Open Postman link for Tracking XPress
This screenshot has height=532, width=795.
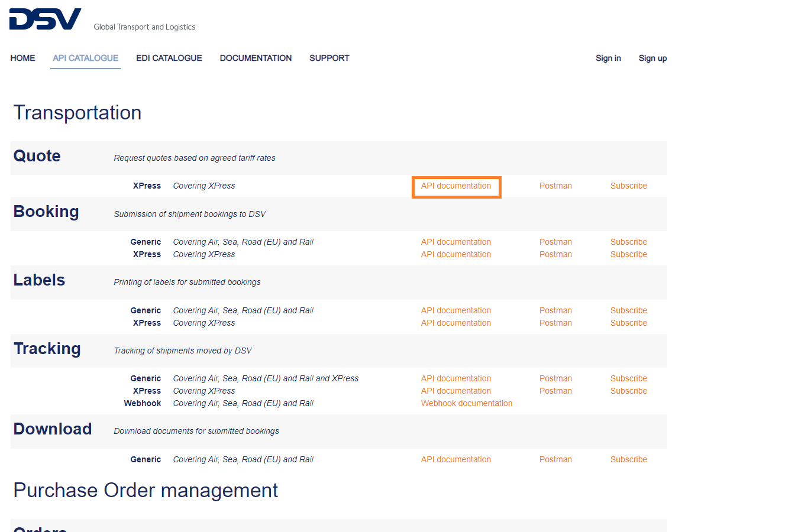coord(555,391)
